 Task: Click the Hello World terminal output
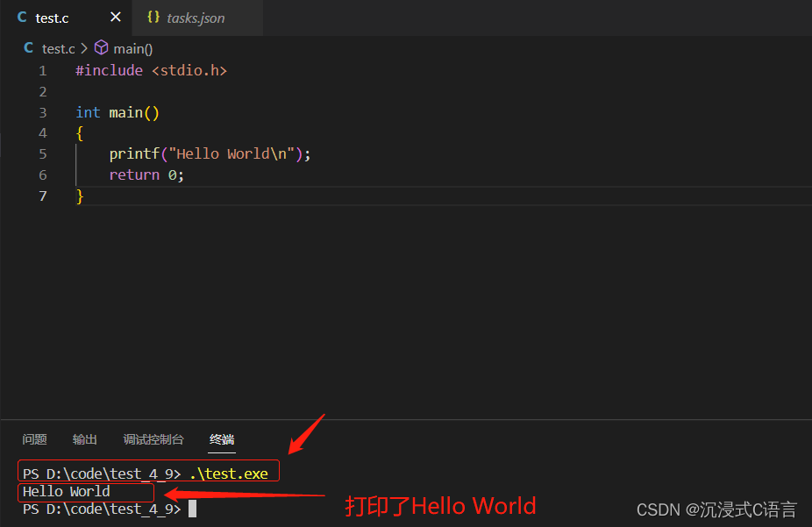(67, 491)
